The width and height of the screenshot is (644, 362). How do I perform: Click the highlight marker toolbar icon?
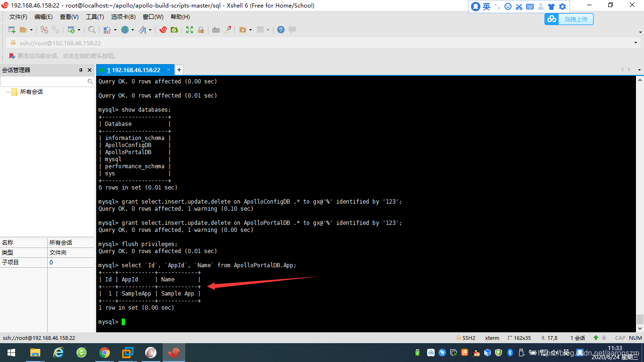coord(228,30)
